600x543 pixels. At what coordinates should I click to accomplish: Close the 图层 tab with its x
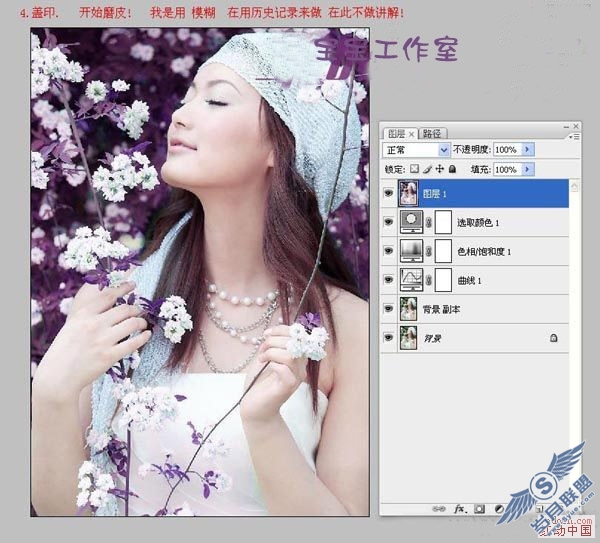pos(411,134)
